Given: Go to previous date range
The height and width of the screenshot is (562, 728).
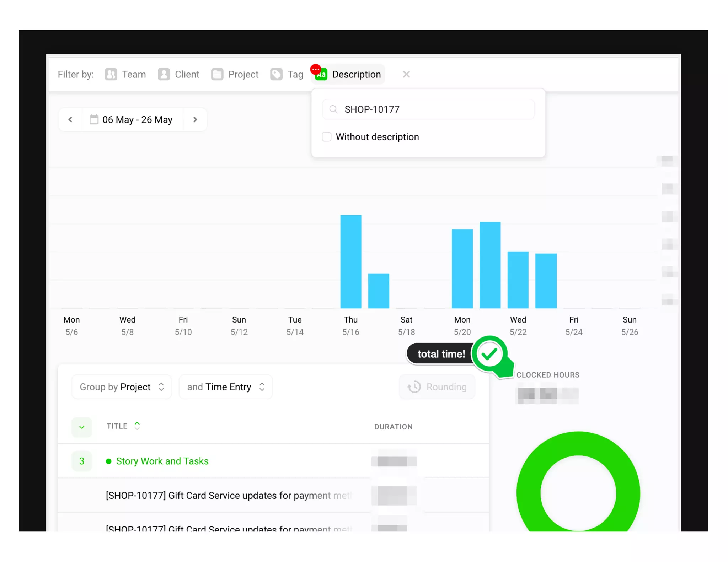Looking at the screenshot, I should coord(70,120).
